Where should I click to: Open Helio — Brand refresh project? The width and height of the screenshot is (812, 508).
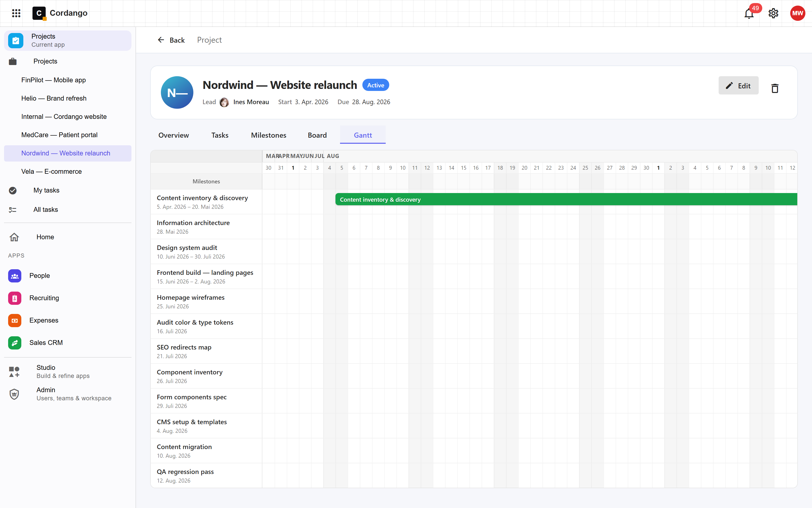pyautogui.click(x=67, y=99)
